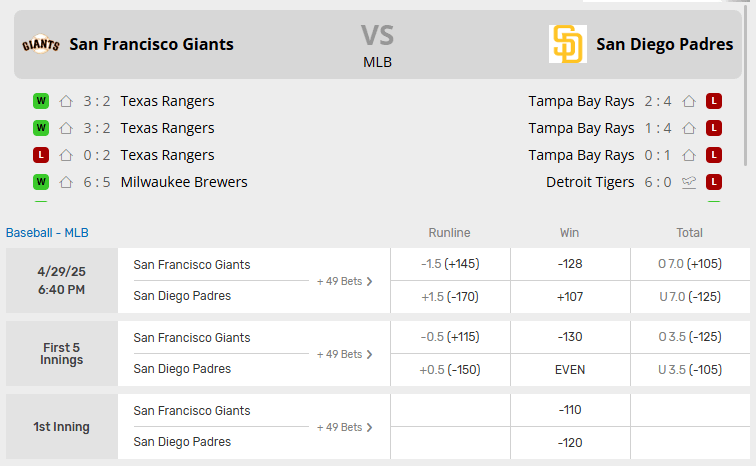
Task: Expand +49 Bets for First 5 Innings
Action: [344, 355]
